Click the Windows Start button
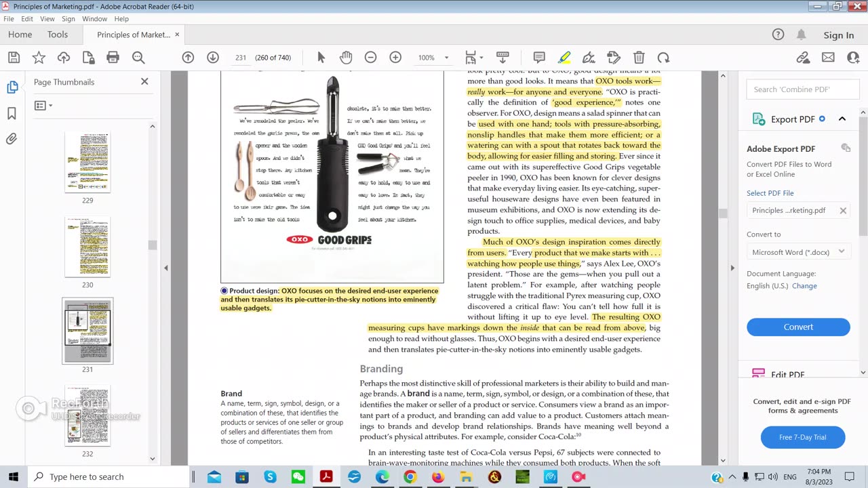This screenshot has width=868, height=488. click(x=14, y=477)
